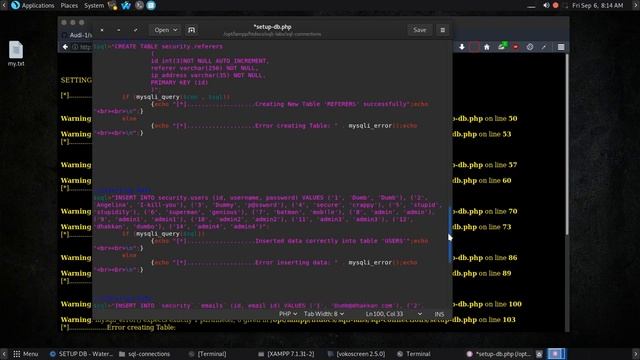
Task: Adjust volume via speaker icon in top panel
Action: point(546,5)
